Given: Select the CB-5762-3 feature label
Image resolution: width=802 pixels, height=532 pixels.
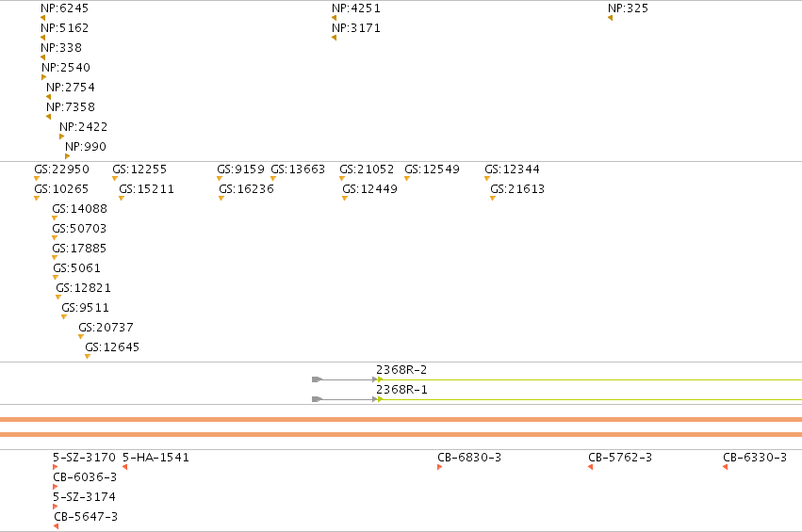Looking at the screenshot, I should [620, 458].
